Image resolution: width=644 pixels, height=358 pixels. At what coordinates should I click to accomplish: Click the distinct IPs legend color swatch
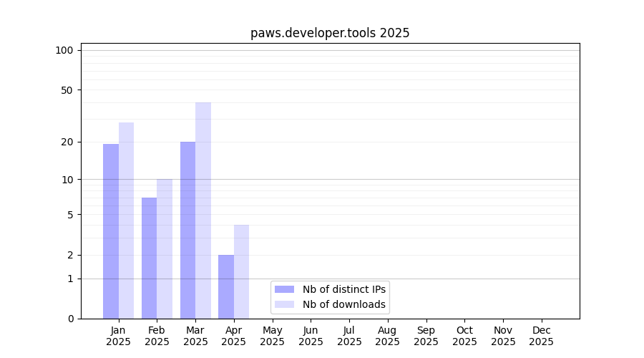(x=284, y=289)
